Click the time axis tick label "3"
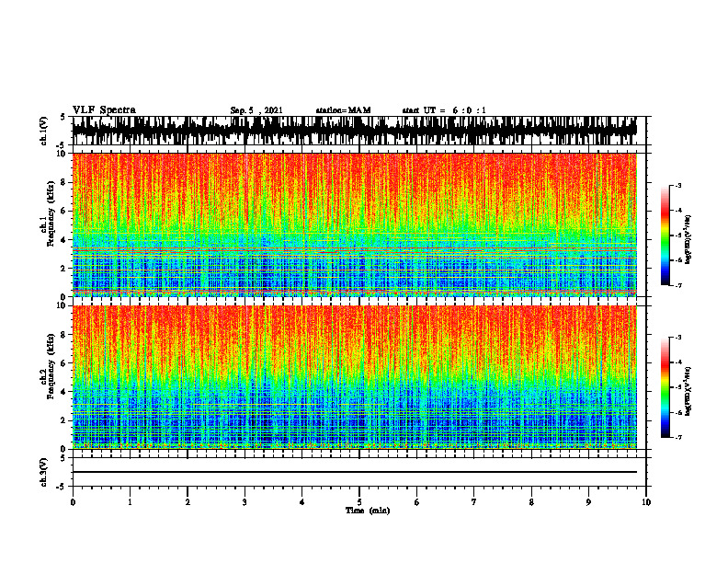Screen dimensions: 728x563 tap(245, 502)
